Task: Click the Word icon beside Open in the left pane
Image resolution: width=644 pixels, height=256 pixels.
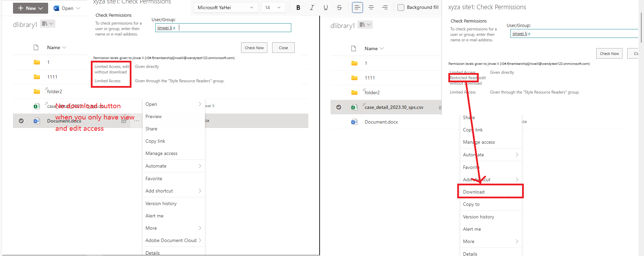Action: [56, 8]
